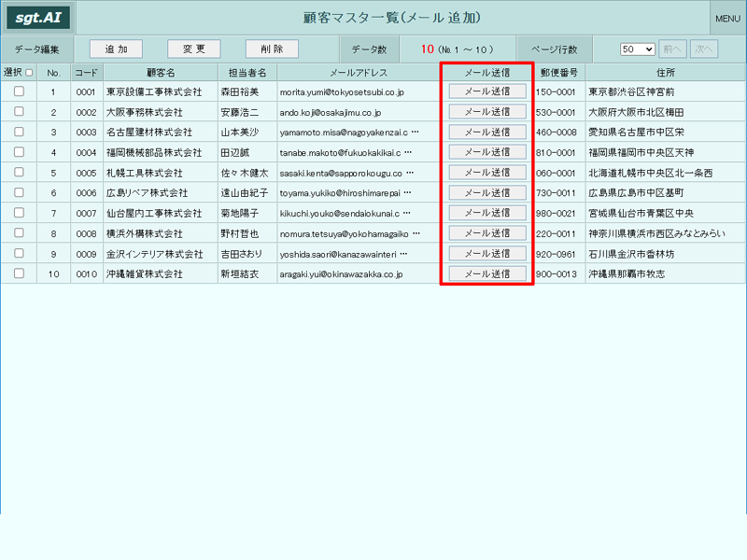The height and width of the screenshot is (560, 747).
Task: Click code cell 0005
Action: tap(86, 173)
